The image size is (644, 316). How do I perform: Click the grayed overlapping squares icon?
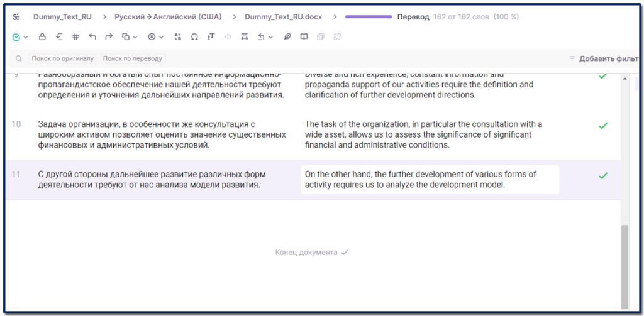[320, 37]
